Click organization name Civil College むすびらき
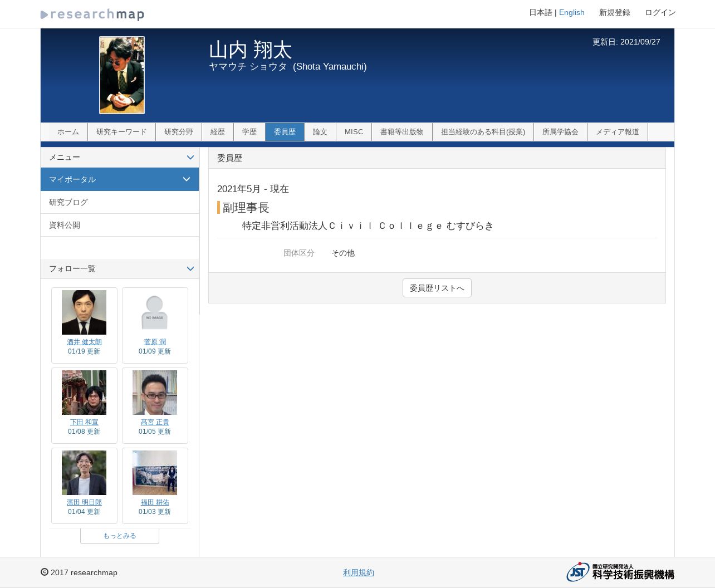Viewport: 715px width, 588px height. [368, 226]
